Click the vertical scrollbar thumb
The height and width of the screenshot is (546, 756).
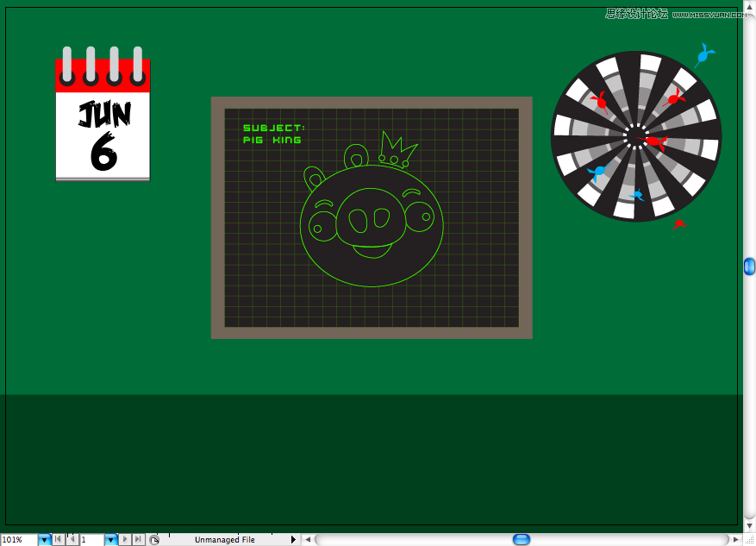749,267
